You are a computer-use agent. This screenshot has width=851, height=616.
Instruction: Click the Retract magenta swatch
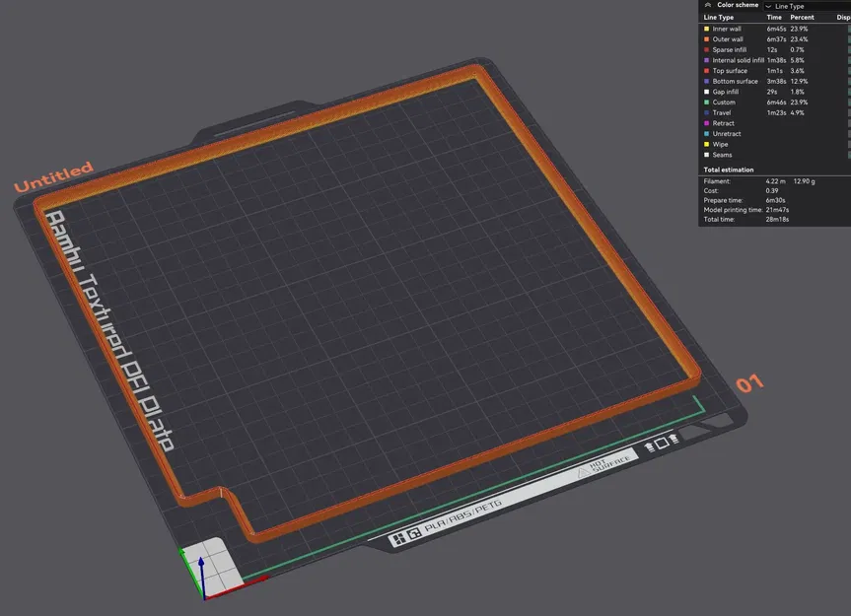pos(707,123)
